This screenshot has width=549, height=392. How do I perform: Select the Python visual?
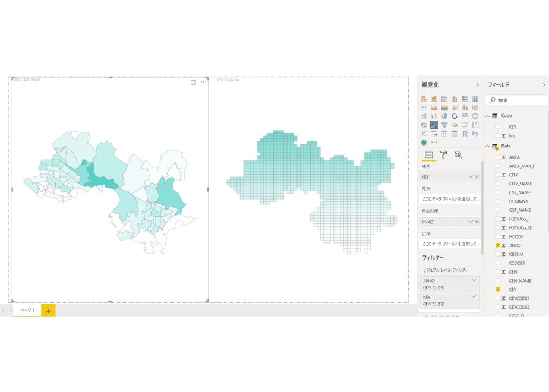[475, 134]
